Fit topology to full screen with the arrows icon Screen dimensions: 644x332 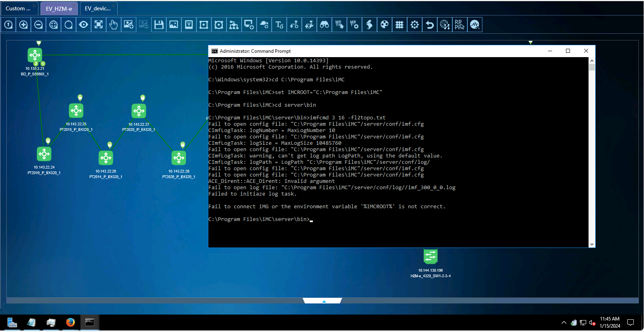tap(99, 25)
